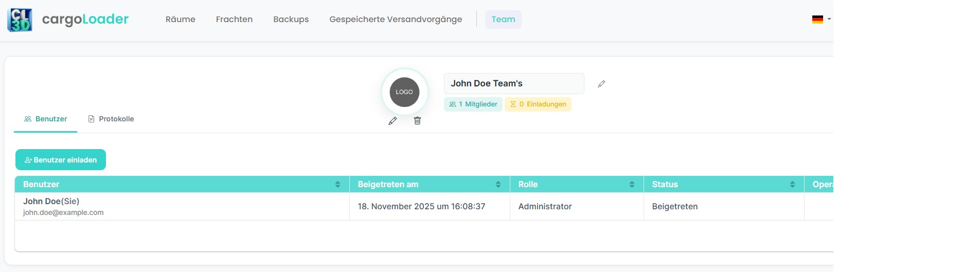
Task: Delete the team logo via trash icon
Action: pyautogui.click(x=417, y=121)
